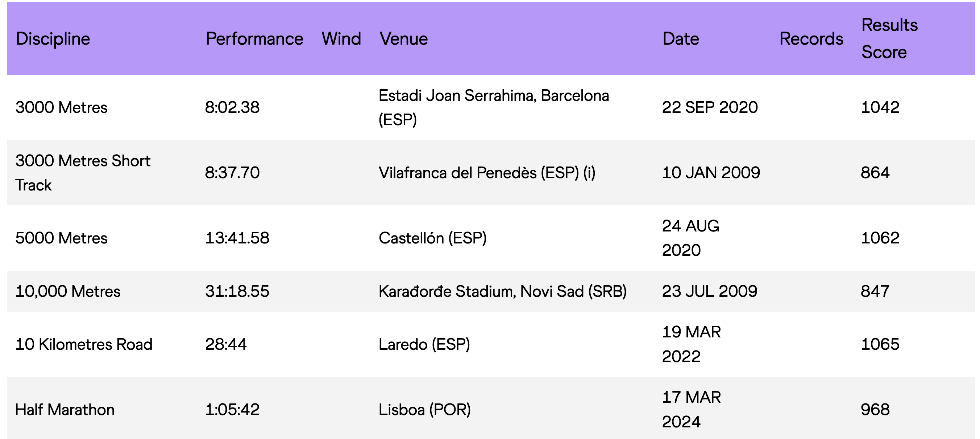Screen dimensions: 980x439
Task: Select the Date column header
Action: coord(681,39)
